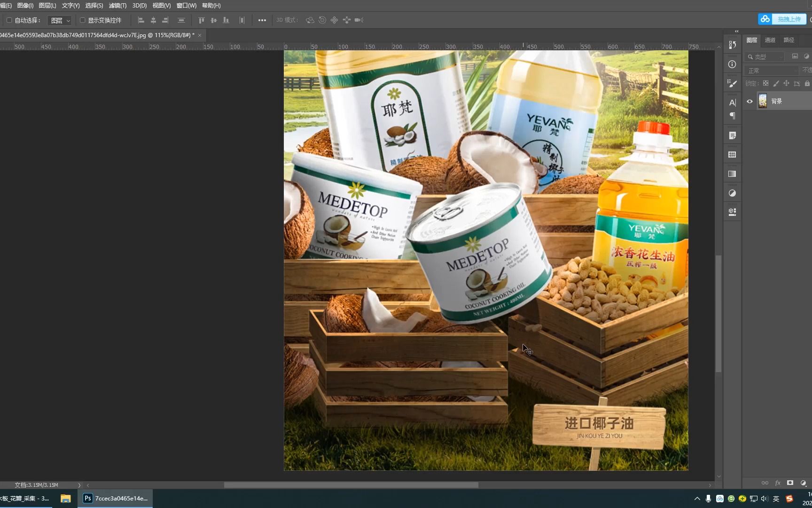This screenshot has height=508, width=812.
Task: Collapse panels with double-arrow icon
Action: (x=736, y=32)
